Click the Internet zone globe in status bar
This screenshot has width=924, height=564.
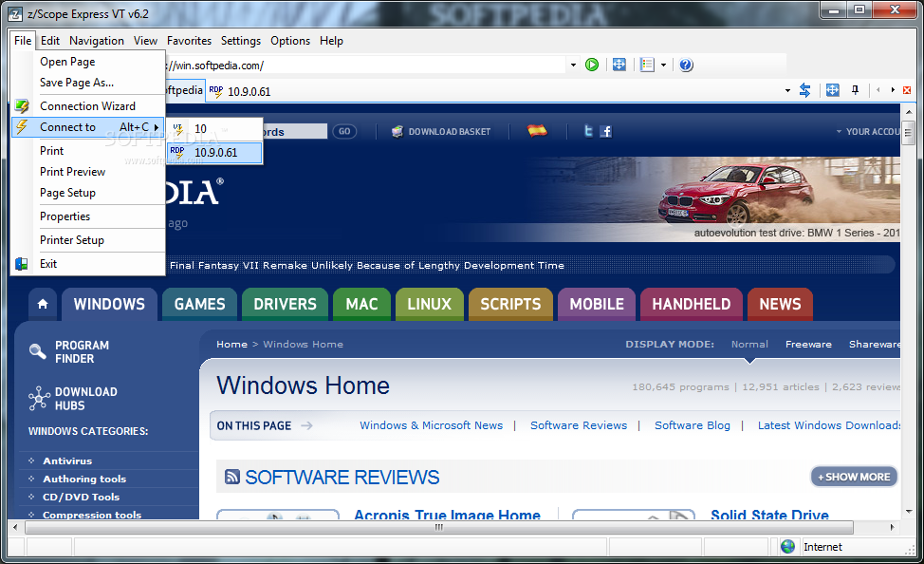pyautogui.click(x=788, y=546)
